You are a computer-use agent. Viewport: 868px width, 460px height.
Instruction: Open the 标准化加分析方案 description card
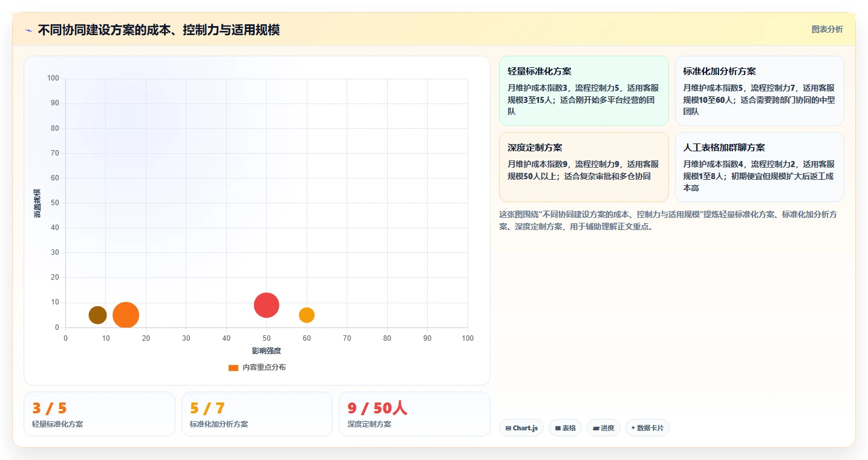point(759,91)
